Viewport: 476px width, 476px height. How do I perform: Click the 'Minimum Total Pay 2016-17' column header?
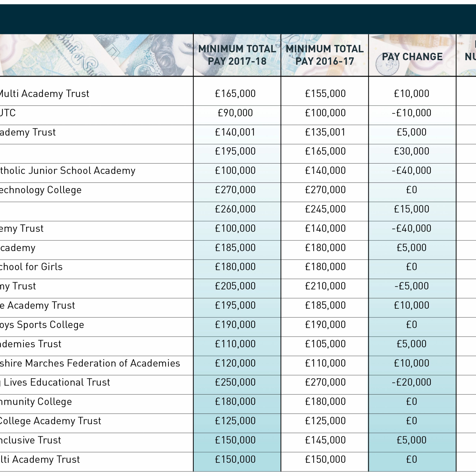pyautogui.click(x=324, y=55)
